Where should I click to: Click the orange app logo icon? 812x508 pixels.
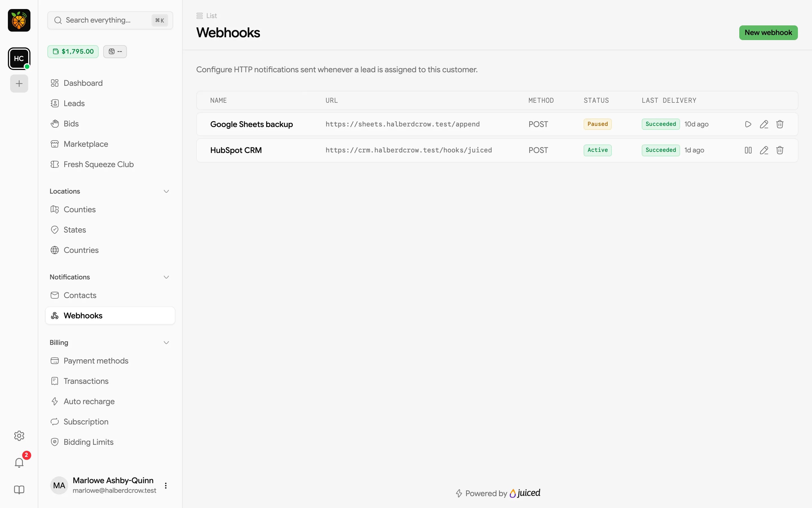pyautogui.click(x=19, y=21)
